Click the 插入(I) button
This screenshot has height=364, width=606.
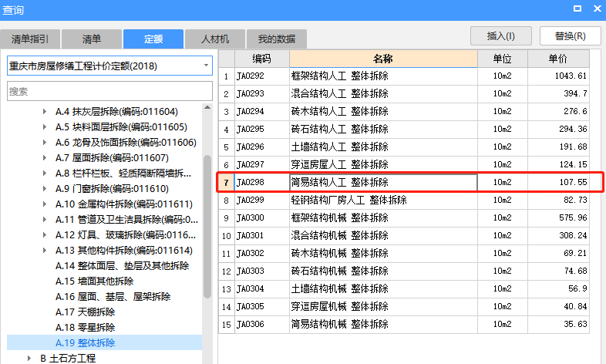tap(501, 36)
